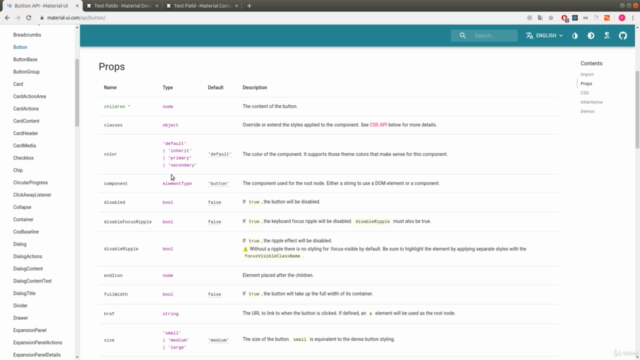Open DialogContent in the sidebar
This screenshot has width=640, height=360.
tap(28, 269)
